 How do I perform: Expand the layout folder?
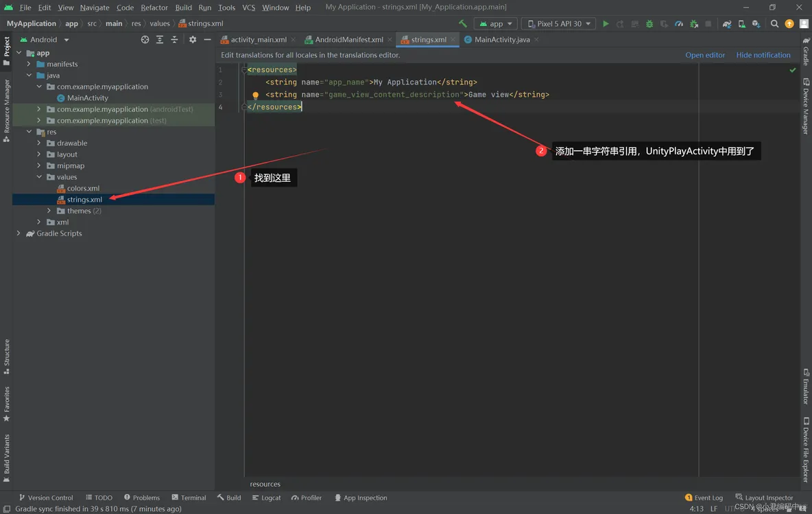click(x=39, y=154)
